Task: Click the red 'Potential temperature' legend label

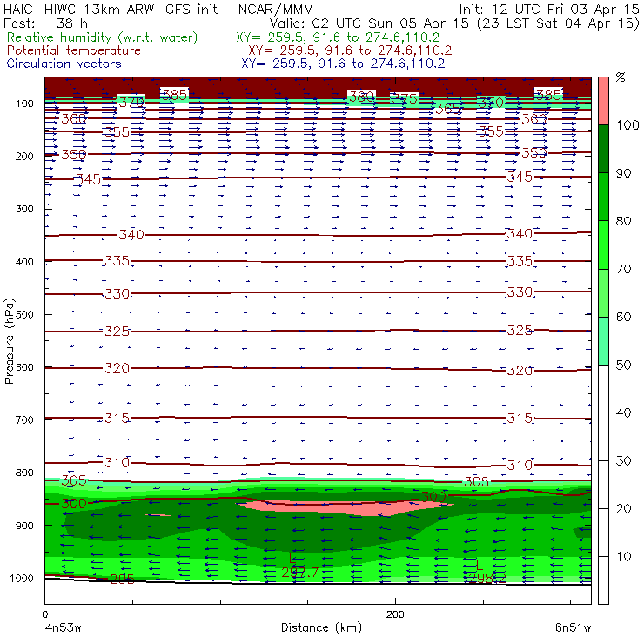Action: (73, 50)
